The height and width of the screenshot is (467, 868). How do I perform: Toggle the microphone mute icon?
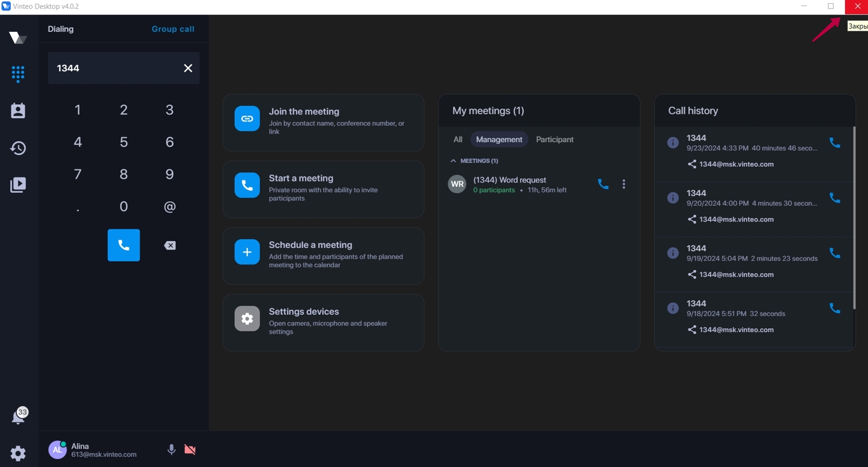tap(171, 449)
